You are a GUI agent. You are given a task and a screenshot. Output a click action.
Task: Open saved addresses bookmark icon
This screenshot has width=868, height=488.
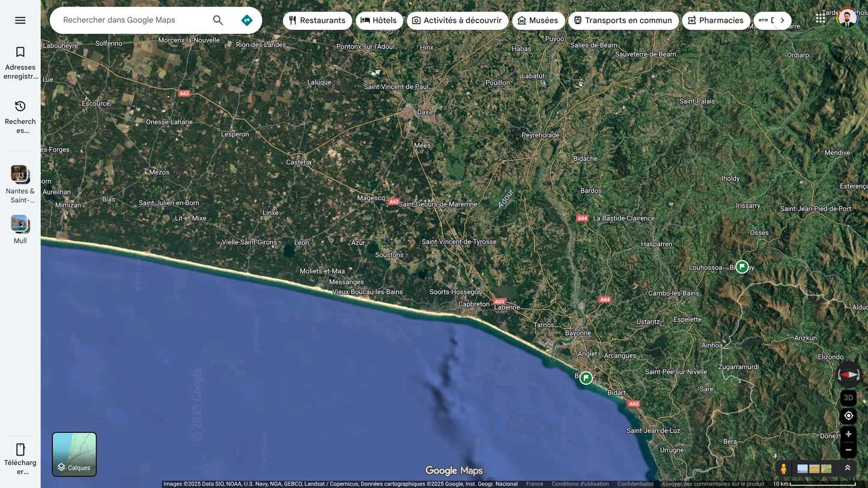coord(20,53)
